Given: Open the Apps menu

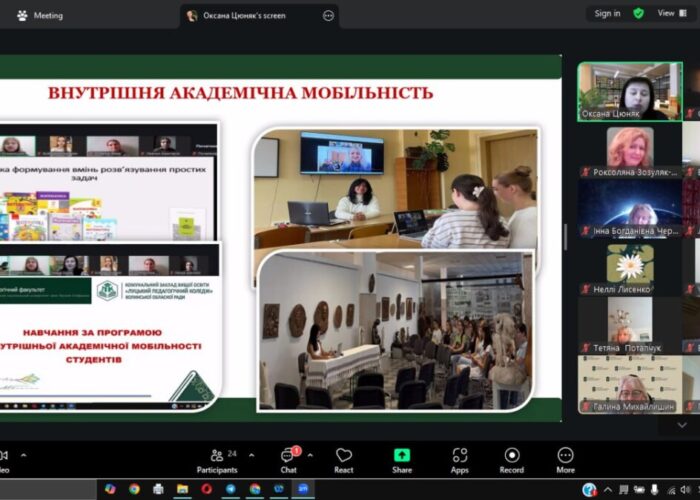Looking at the screenshot, I should click(459, 459).
